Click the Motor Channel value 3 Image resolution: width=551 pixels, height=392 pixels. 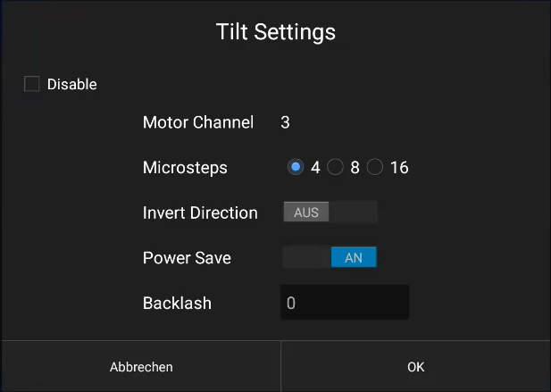[286, 122]
